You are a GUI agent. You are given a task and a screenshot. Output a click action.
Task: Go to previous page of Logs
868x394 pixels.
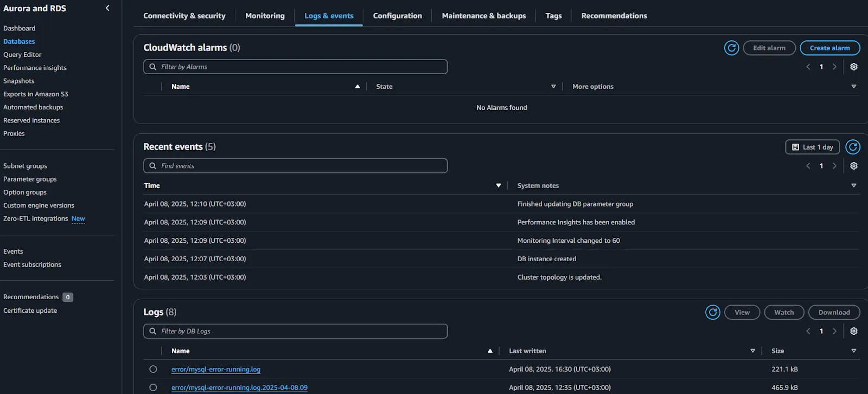coord(808,331)
